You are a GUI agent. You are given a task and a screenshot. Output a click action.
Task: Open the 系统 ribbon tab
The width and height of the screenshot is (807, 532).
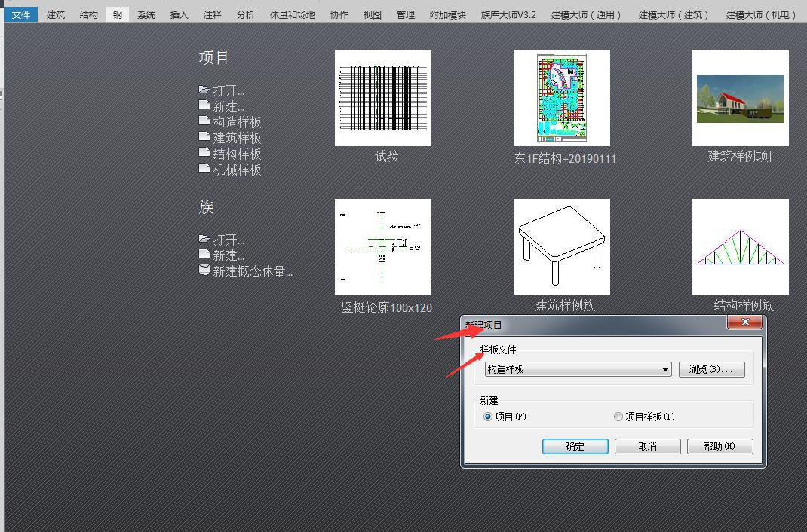click(x=146, y=14)
